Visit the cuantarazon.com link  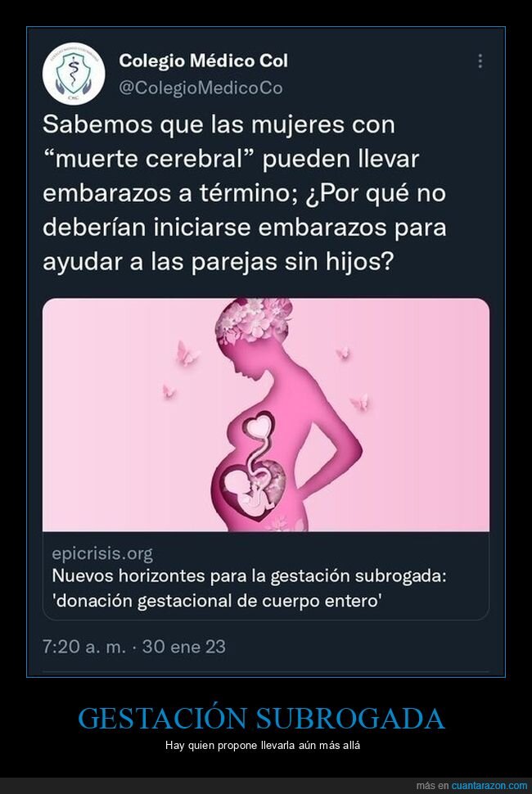pyautogui.click(x=489, y=785)
